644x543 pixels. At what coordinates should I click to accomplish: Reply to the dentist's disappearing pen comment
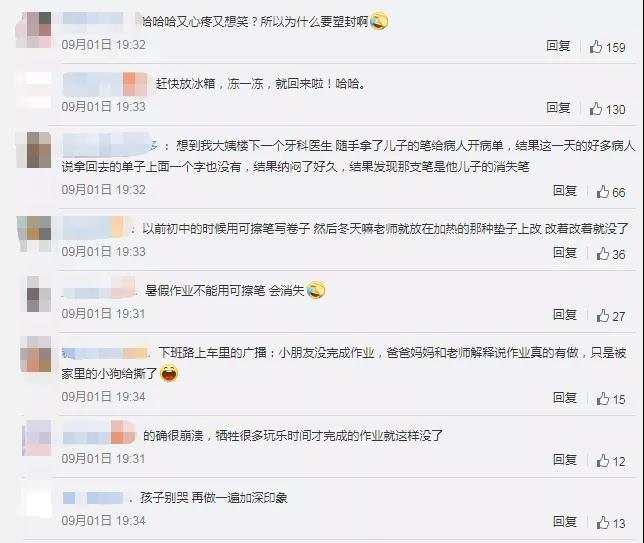click(565, 191)
